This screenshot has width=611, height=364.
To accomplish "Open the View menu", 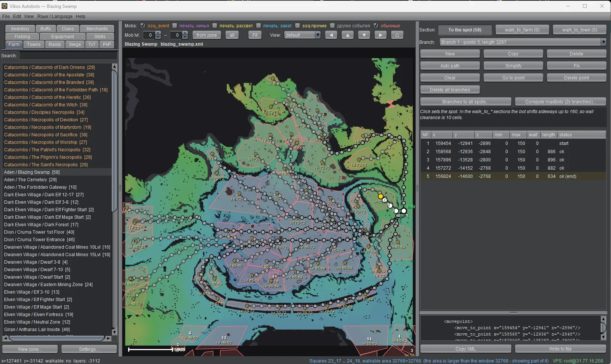I will (29, 16).
